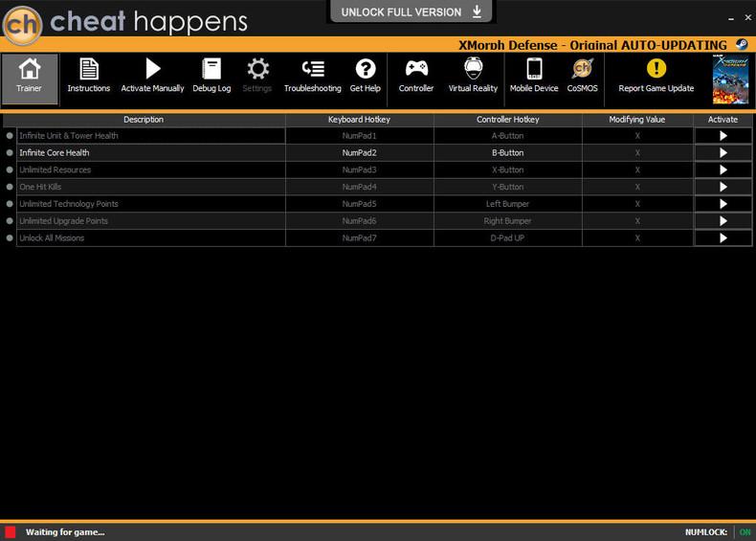The height and width of the screenshot is (541, 756).
Task: Click the Report Game Update warning icon
Action: (x=656, y=68)
